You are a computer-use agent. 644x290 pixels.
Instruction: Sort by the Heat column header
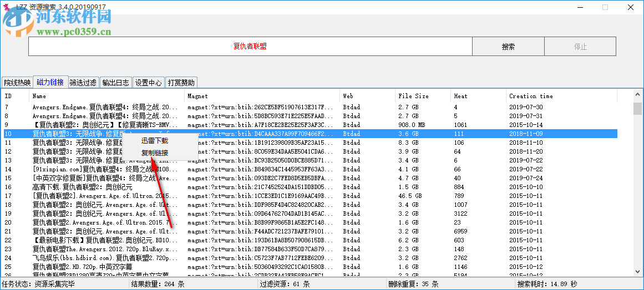479,96
